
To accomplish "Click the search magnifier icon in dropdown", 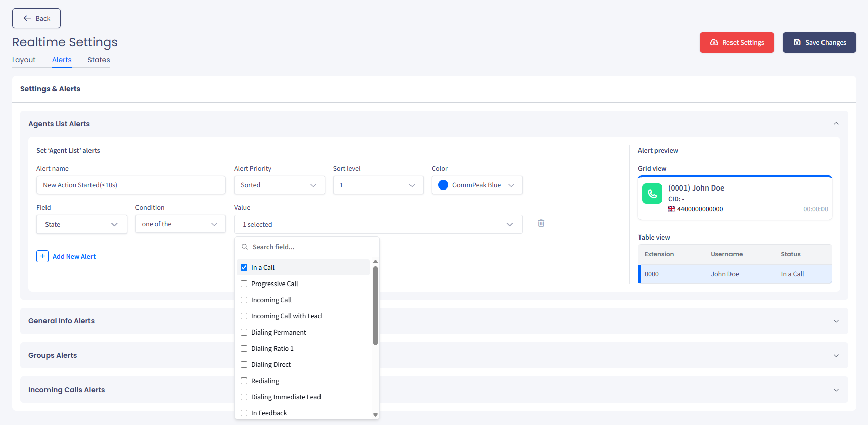I will pos(245,247).
